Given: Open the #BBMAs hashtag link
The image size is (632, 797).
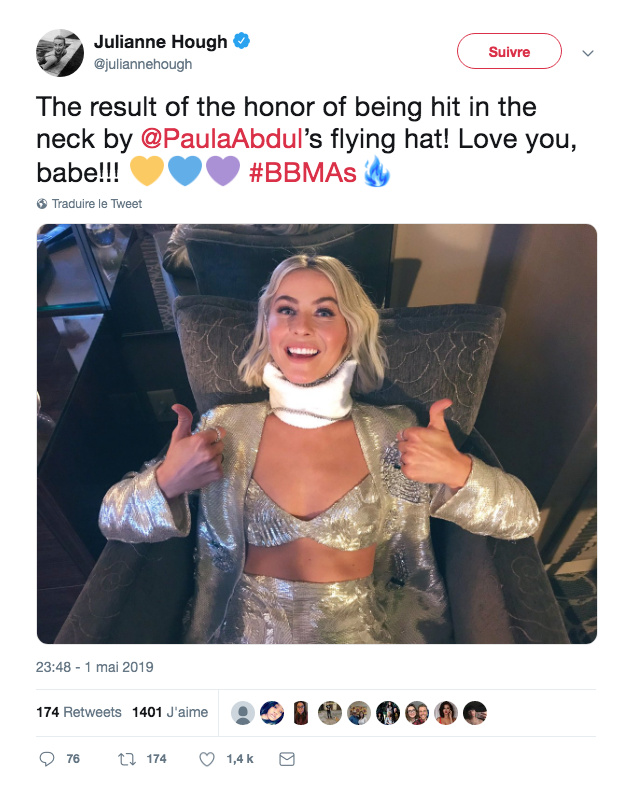Looking at the screenshot, I should (303, 172).
